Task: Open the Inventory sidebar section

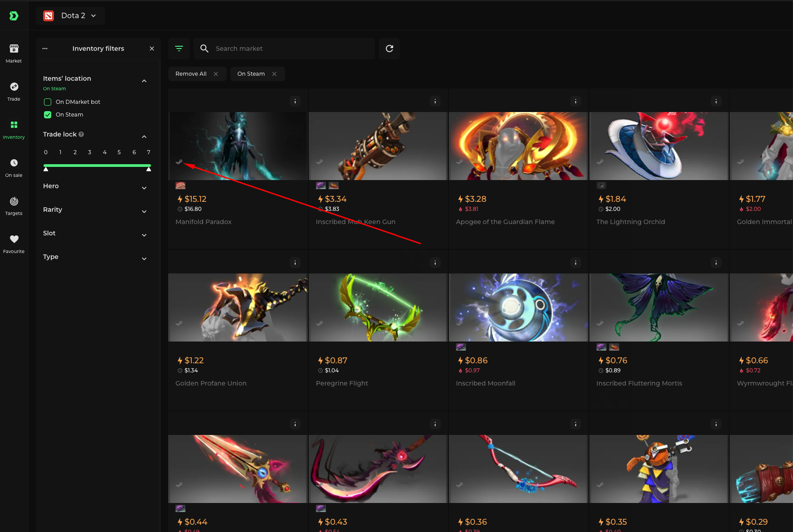Action: [x=14, y=130]
